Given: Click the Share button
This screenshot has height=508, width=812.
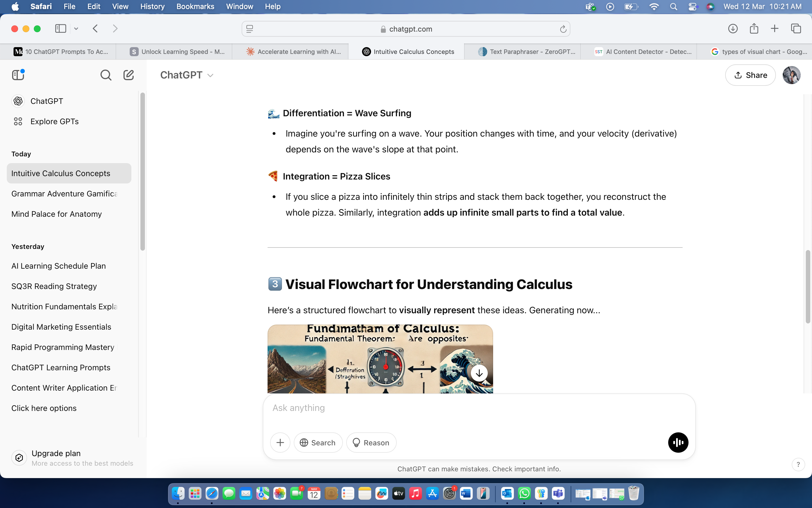Looking at the screenshot, I should pyautogui.click(x=750, y=75).
